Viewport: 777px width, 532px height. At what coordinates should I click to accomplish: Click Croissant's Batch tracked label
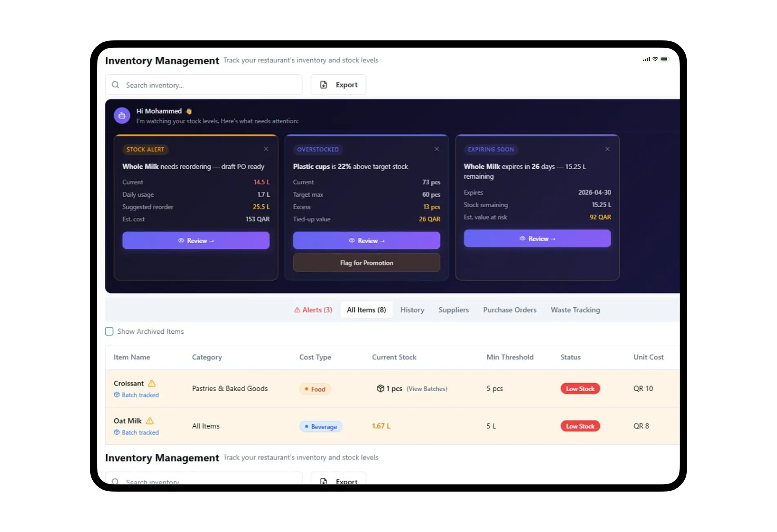coord(137,395)
